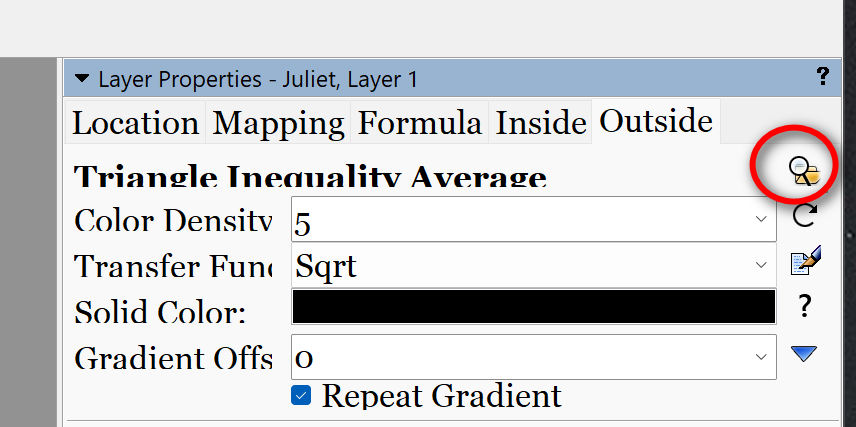Open the Transfer Function Sqrt combo box
This screenshot has height=427, width=856.
[x=533, y=265]
